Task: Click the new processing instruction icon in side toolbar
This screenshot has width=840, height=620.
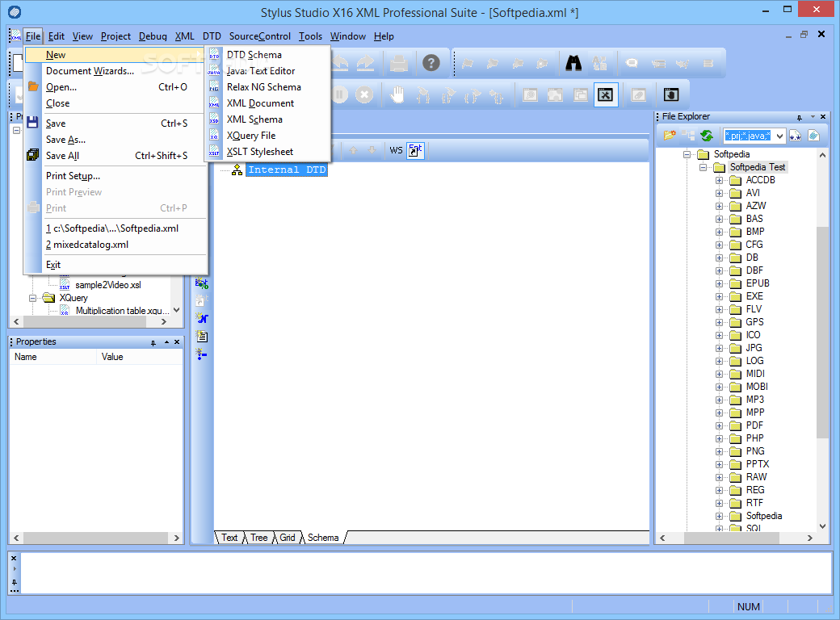Action: tap(201, 354)
